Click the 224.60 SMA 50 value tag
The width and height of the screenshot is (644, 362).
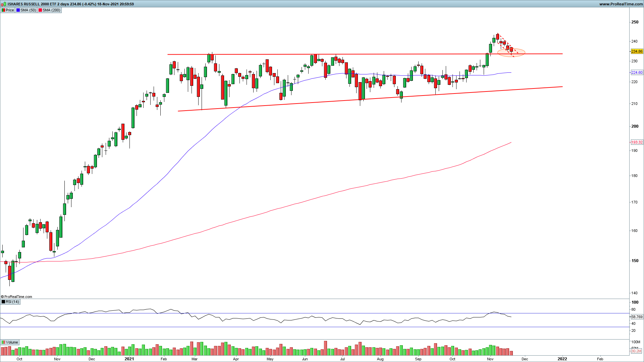click(637, 72)
